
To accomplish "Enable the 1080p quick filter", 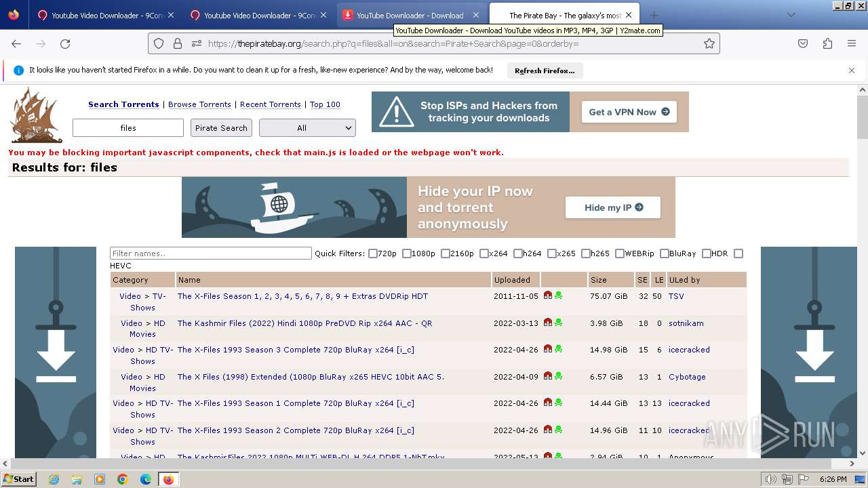I will (407, 253).
